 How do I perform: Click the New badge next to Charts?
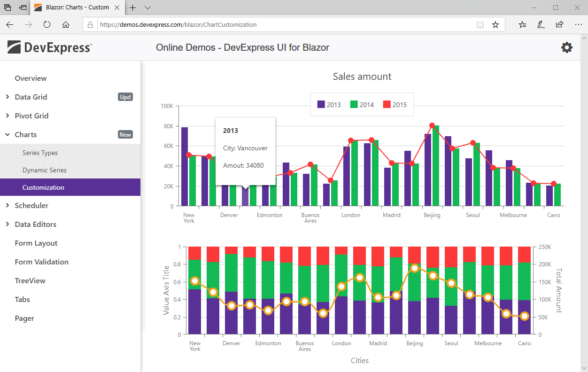(125, 134)
